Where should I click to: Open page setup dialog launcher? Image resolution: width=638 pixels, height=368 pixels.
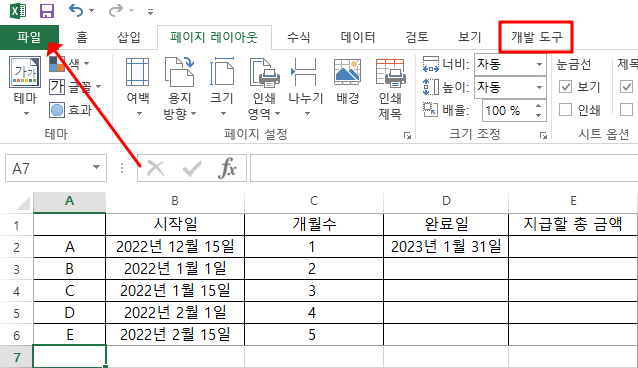coord(407,136)
